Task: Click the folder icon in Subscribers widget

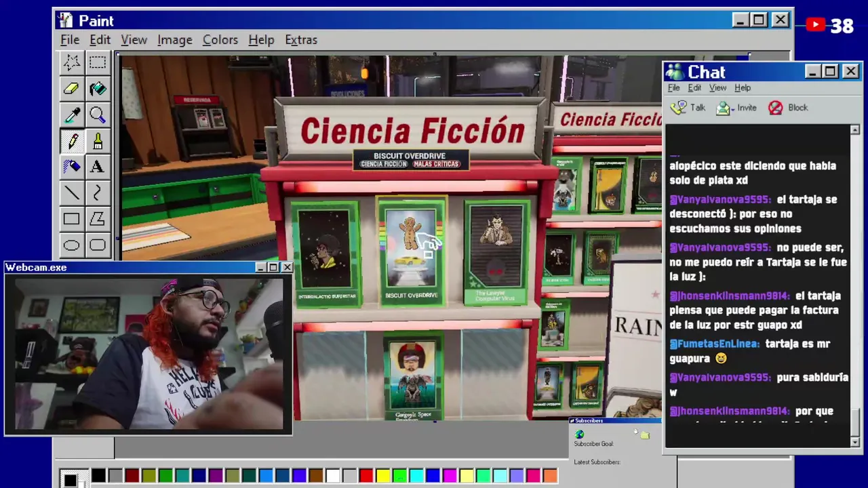Action: pyautogui.click(x=644, y=435)
